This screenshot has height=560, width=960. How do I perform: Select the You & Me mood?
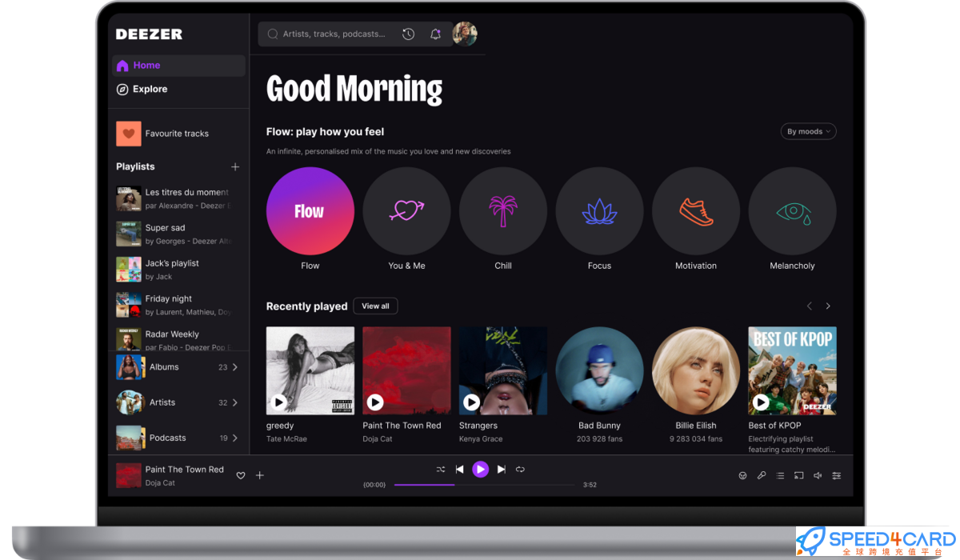point(406,211)
